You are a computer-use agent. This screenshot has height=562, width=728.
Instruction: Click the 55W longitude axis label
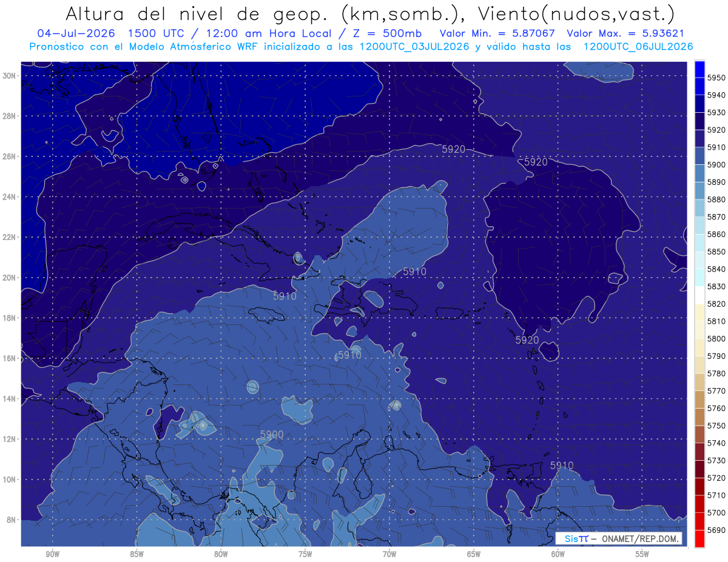642,554
